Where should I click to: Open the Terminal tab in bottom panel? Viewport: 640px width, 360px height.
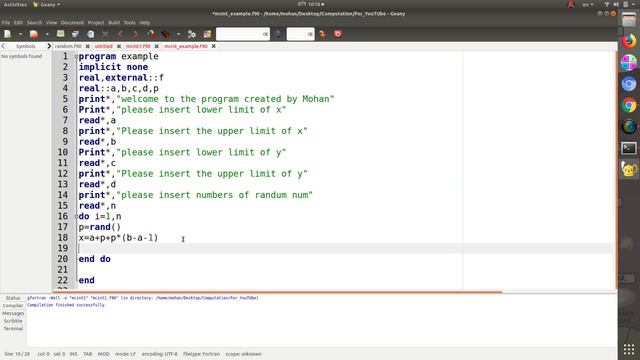pyautogui.click(x=13, y=329)
